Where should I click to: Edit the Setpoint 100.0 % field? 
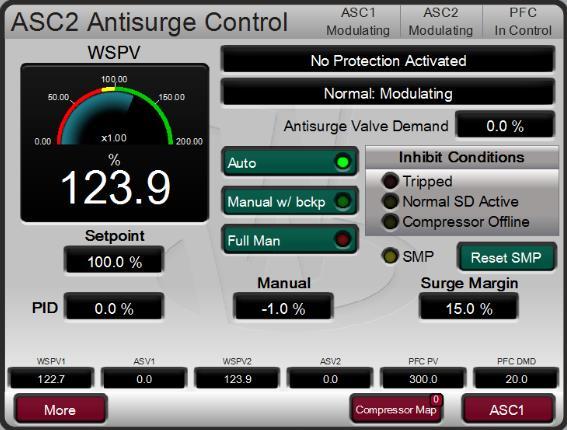pos(114,261)
